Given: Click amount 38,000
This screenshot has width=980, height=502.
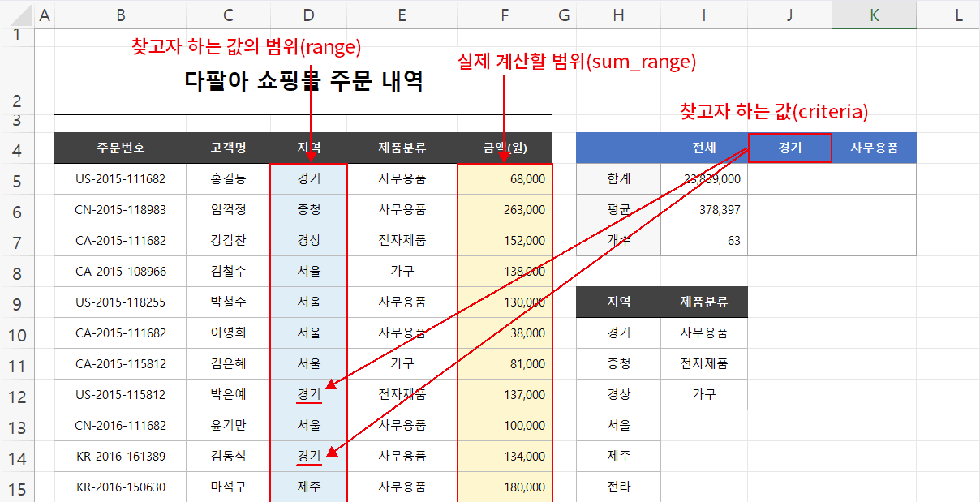Looking at the screenshot, I should [x=528, y=333].
